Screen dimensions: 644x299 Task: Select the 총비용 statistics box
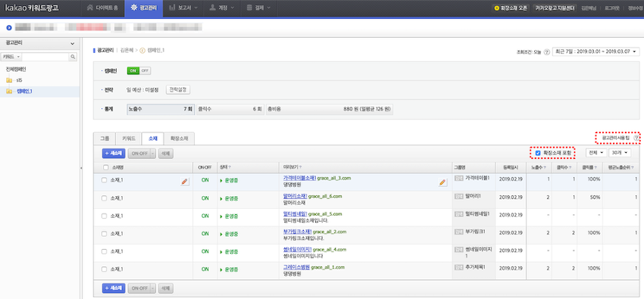pos(329,110)
